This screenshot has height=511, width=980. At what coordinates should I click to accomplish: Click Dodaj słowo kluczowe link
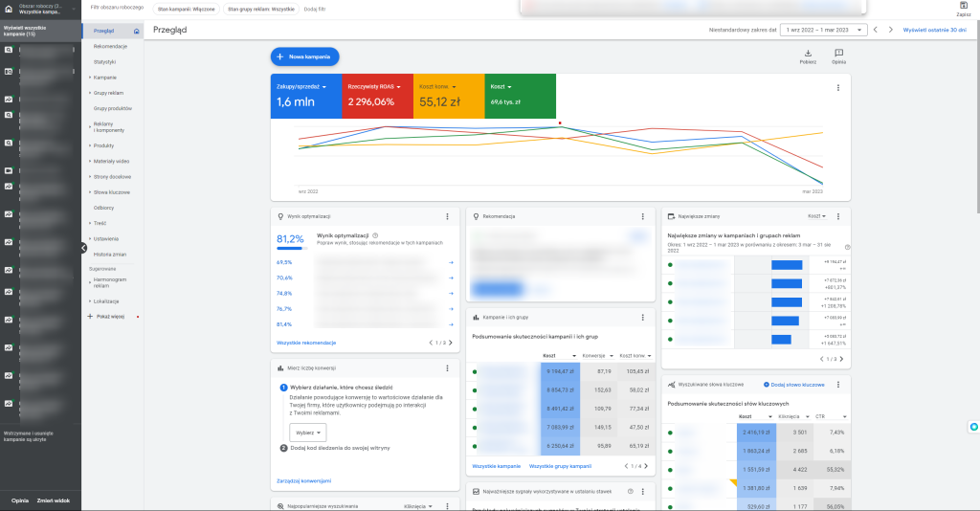point(794,385)
